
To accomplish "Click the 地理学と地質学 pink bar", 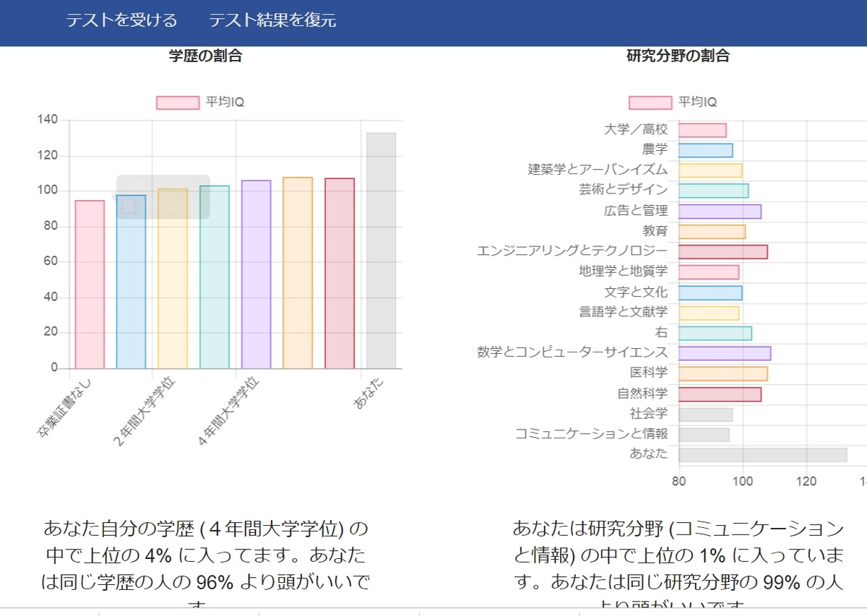I will click(709, 272).
